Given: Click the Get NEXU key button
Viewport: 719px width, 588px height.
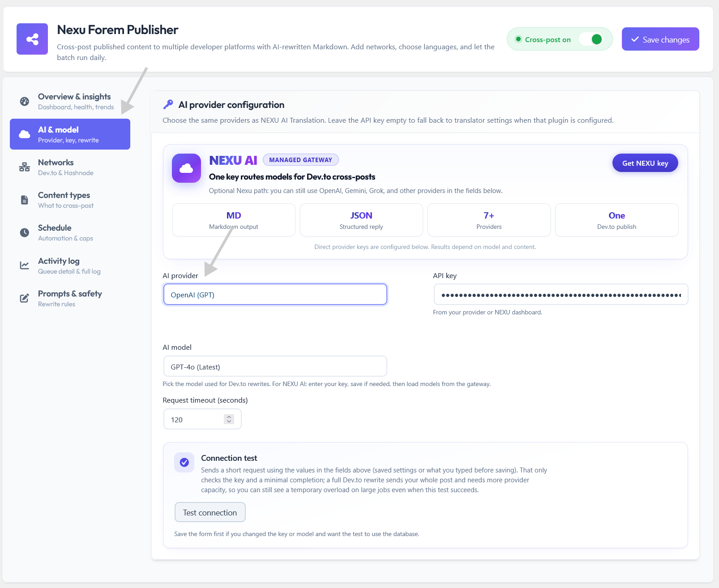Looking at the screenshot, I should pos(645,163).
